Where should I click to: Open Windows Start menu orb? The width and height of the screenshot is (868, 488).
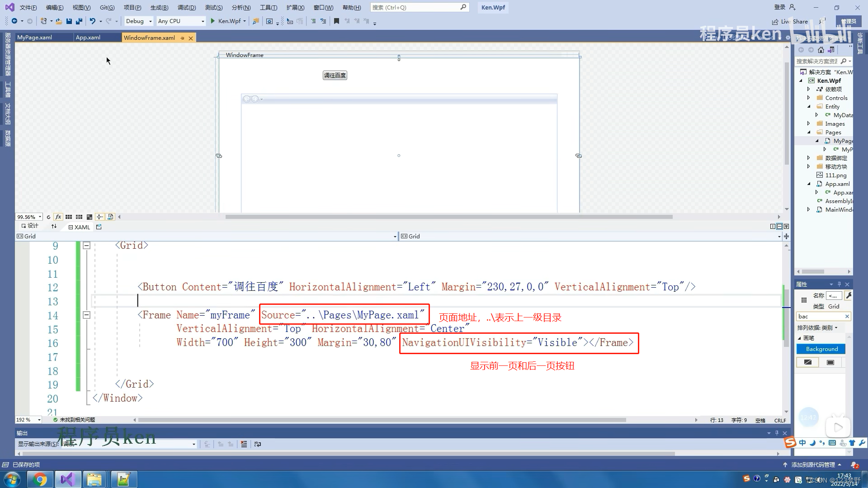tap(12, 479)
